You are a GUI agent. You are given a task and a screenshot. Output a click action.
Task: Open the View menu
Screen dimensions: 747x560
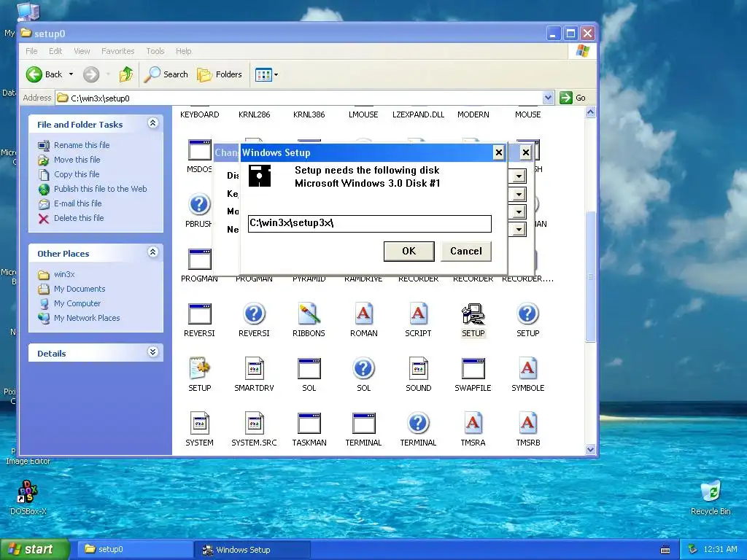click(82, 51)
